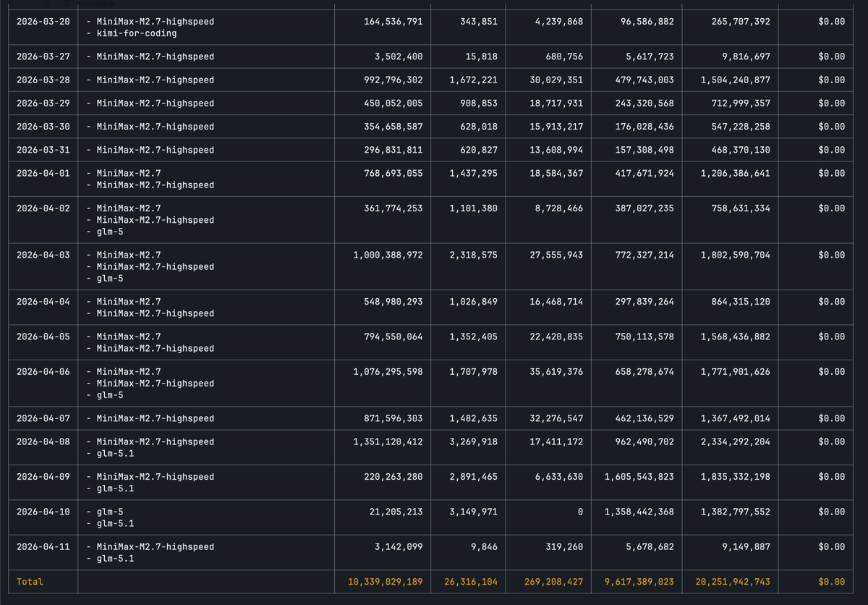Click the value 3,502,400
The image size is (868, 605).
tap(399, 56)
